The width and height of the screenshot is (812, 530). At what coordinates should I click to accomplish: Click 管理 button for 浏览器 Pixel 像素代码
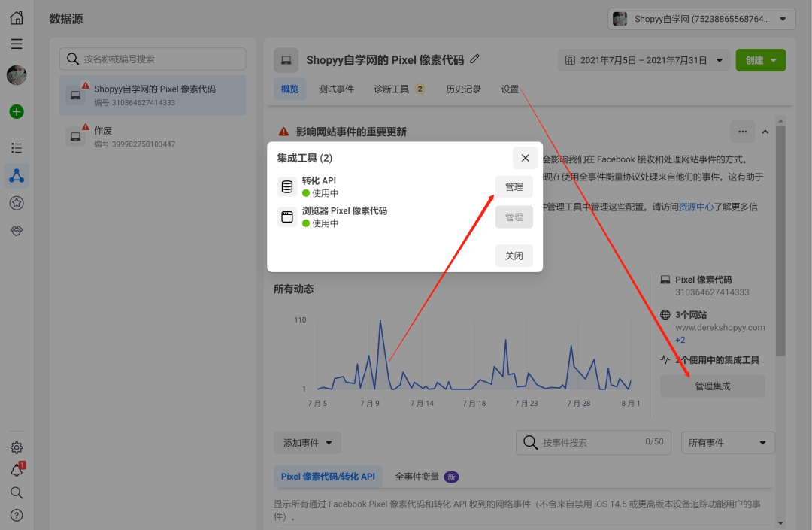(514, 217)
